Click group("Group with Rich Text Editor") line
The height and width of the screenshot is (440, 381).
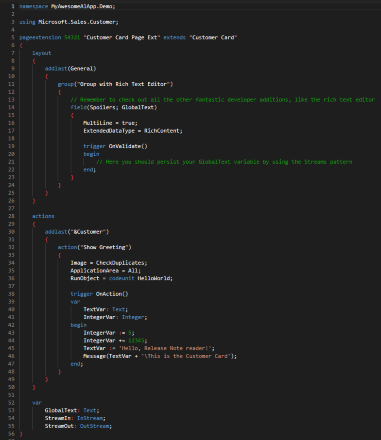[x=115, y=84]
